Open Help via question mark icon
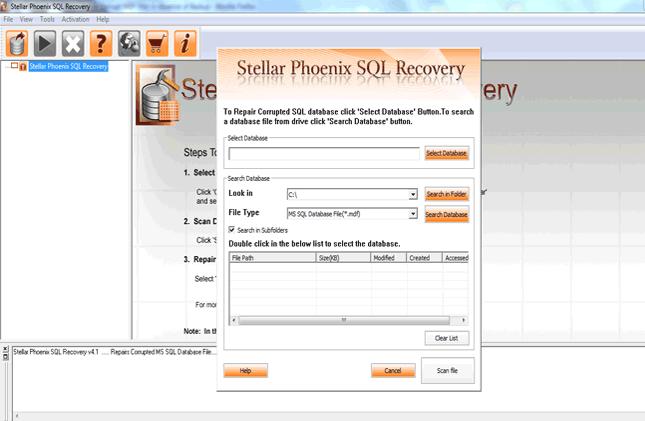The image size is (645, 421). (101, 43)
